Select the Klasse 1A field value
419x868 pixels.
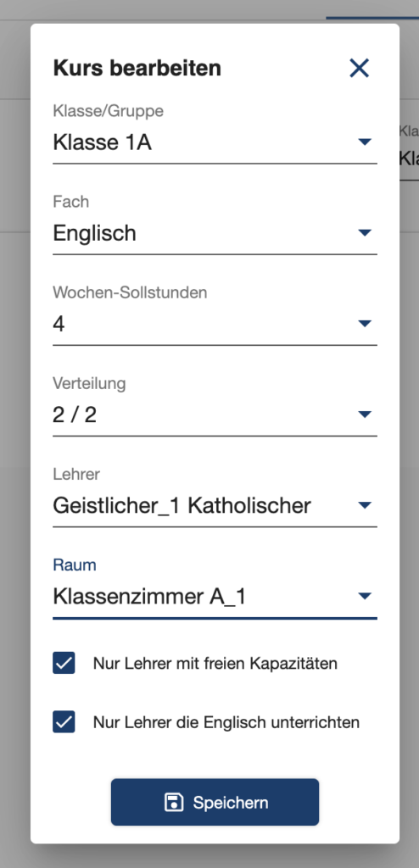click(215, 143)
